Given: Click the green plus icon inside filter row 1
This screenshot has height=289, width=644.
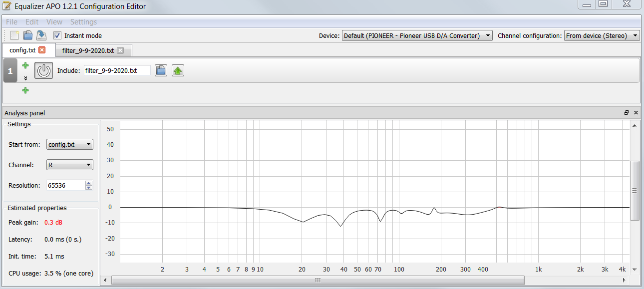Looking at the screenshot, I should point(25,65).
